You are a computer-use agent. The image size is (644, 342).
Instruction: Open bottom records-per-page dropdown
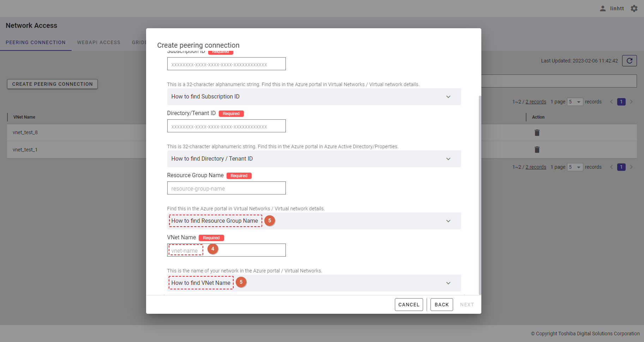575,167
